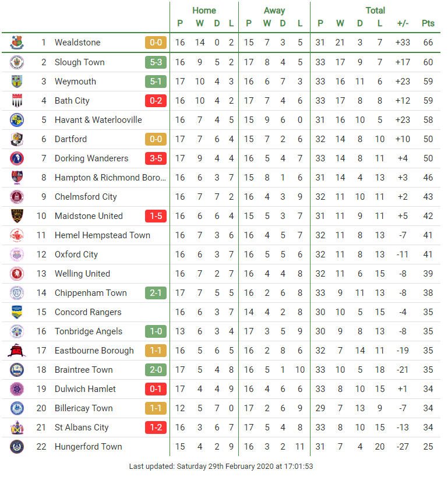448x477 pixels.
Task: Click Bath City's red 0-2 result badge
Action: (156, 101)
